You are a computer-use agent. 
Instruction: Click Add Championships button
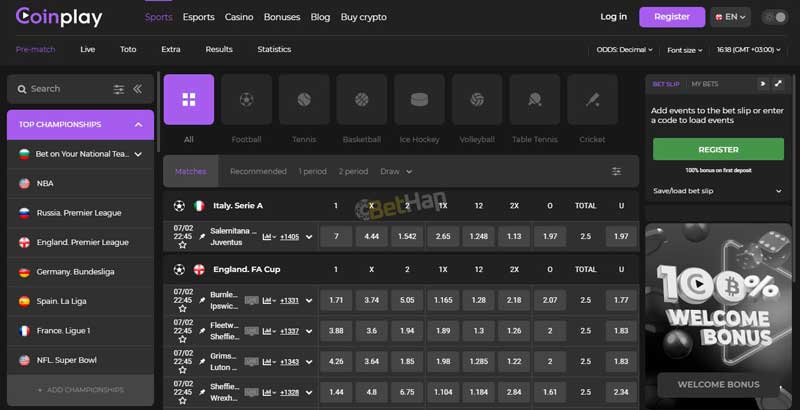point(81,390)
